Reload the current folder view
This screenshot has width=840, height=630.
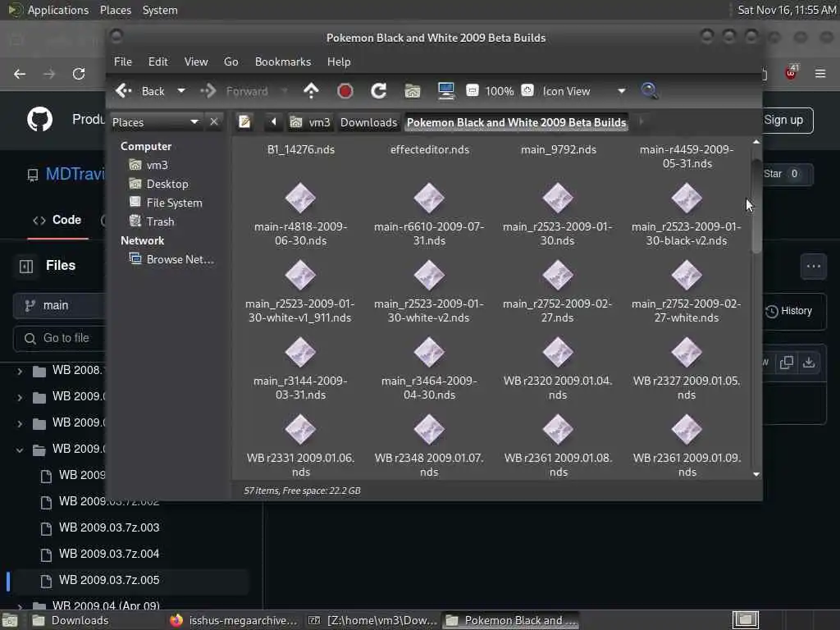(379, 91)
